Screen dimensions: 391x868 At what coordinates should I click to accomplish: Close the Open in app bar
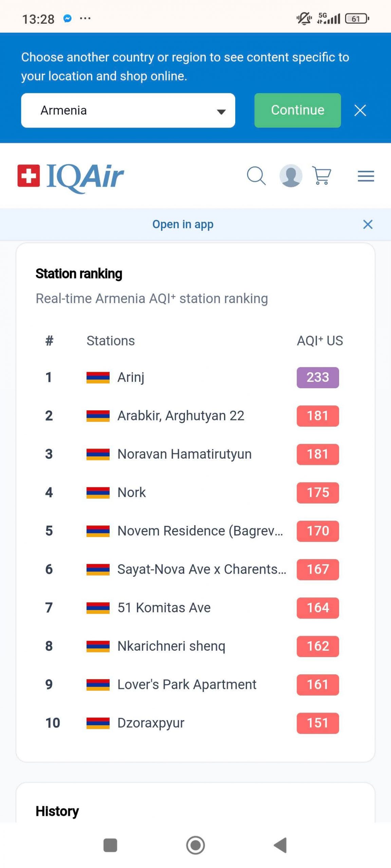click(368, 224)
